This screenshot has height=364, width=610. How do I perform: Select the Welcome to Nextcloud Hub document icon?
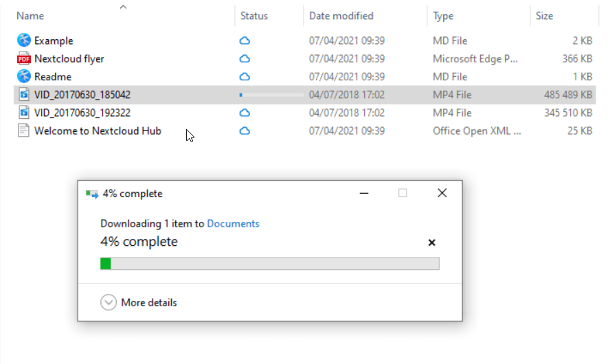click(x=23, y=130)
